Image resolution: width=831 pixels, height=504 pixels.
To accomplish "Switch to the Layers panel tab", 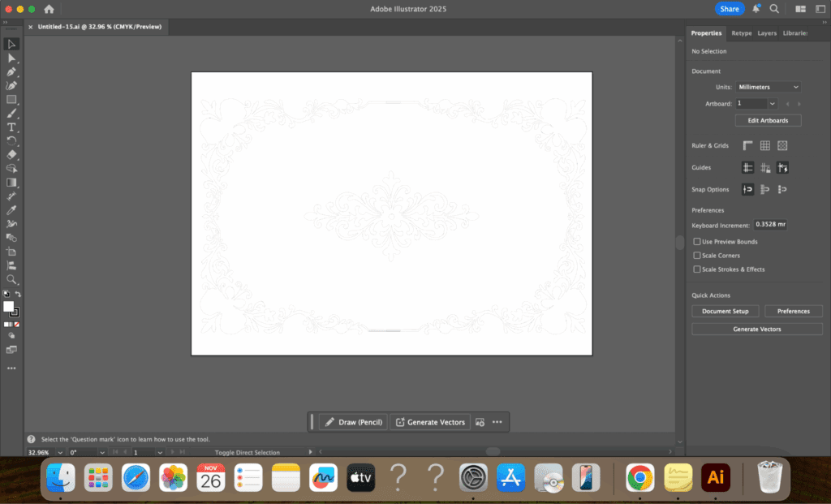I will pyautogui.click(x=766, y=33).
